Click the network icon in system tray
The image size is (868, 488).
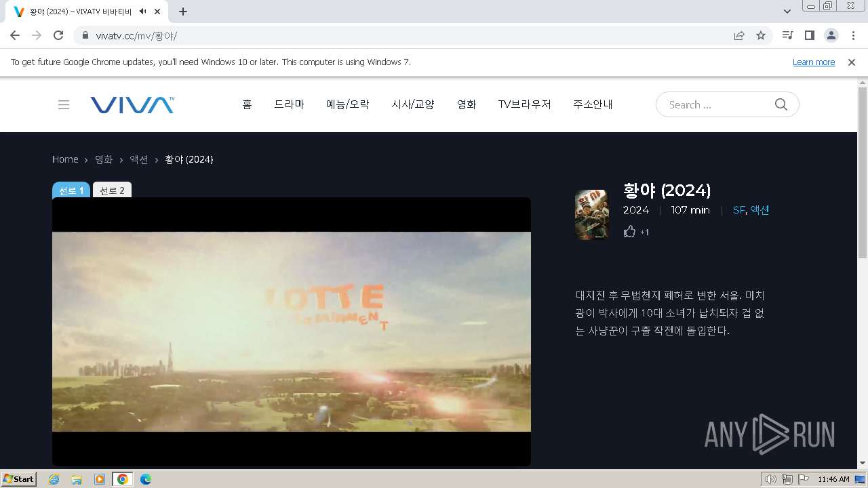point(787,479)
